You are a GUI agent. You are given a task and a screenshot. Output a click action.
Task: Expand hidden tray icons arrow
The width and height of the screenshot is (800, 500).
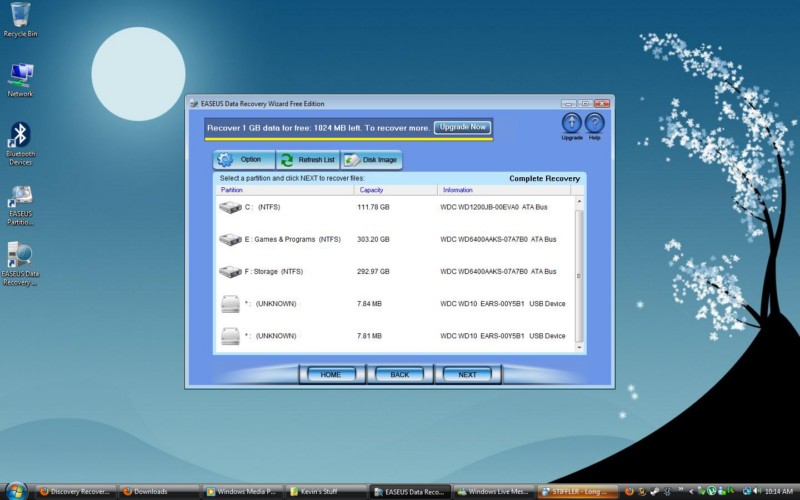(x=691, y=492)
